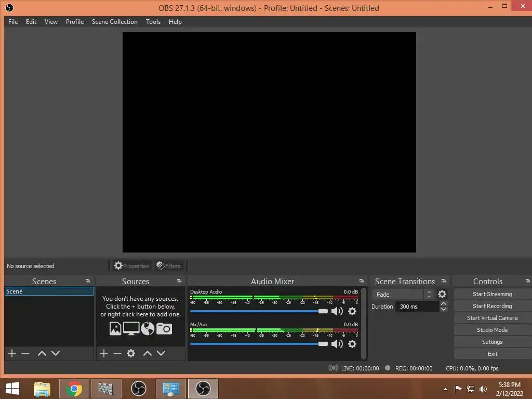Click the Audio Mixer vertical scrollbar

point(364,323)
